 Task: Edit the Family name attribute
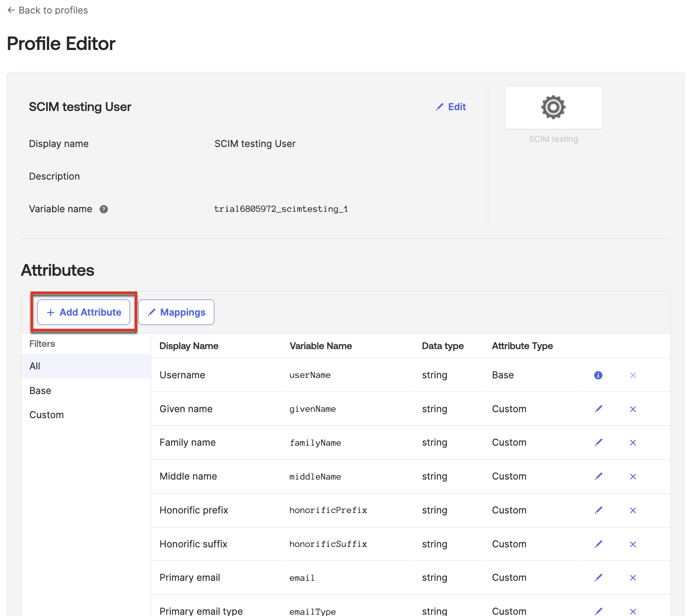click(x=598, y=443)
